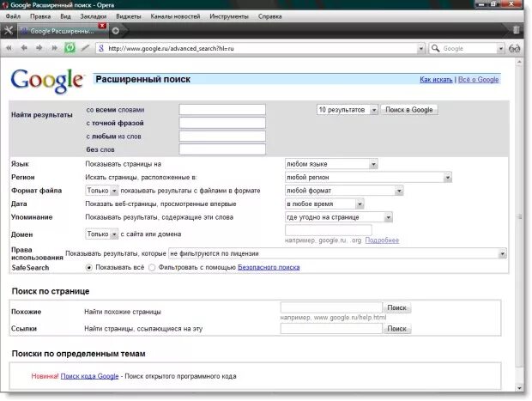Open the Справка menu
This screenshot has height=401, width=532.
coord(269,16)
